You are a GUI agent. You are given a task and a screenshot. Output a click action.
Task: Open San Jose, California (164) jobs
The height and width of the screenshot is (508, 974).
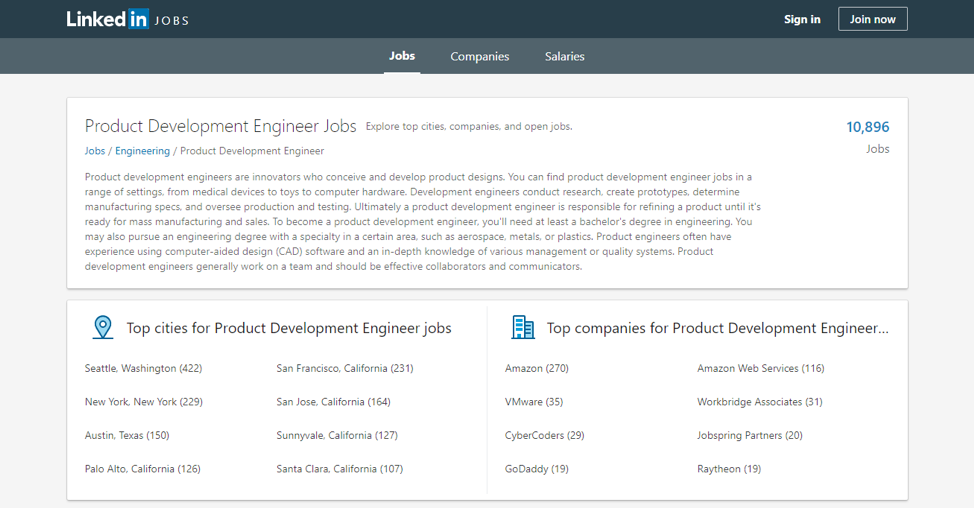[334, 402]
